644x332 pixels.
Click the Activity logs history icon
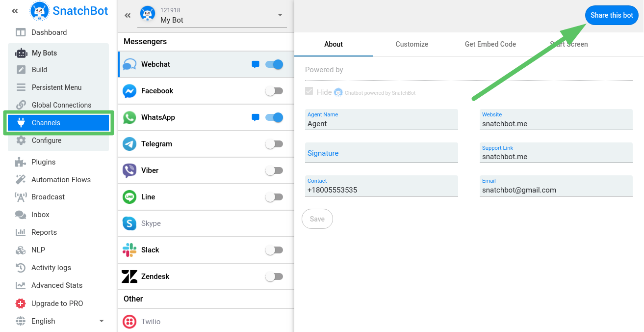(21, 268)
